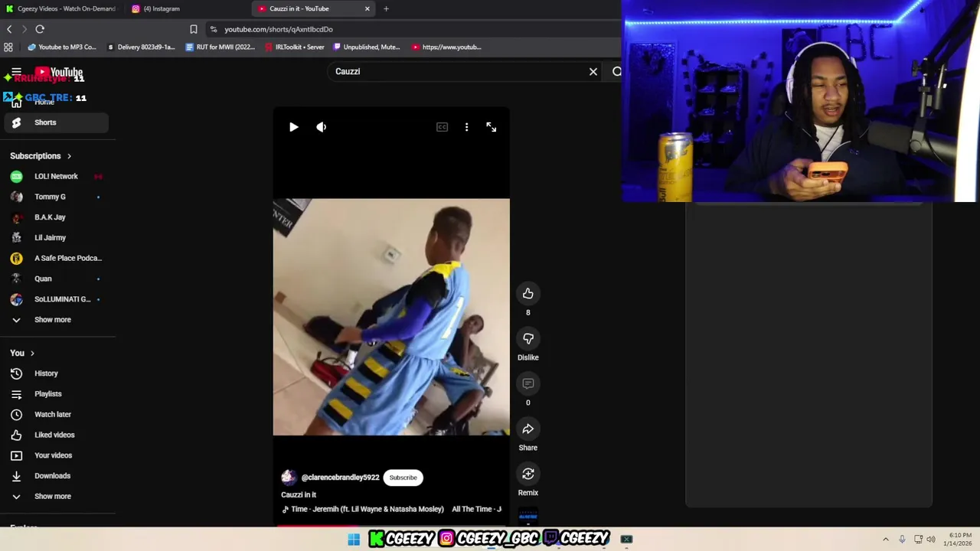Open the bookmarks apps grid icon
The width and height of the screenshot is (980, 551).
click(8, 47)
